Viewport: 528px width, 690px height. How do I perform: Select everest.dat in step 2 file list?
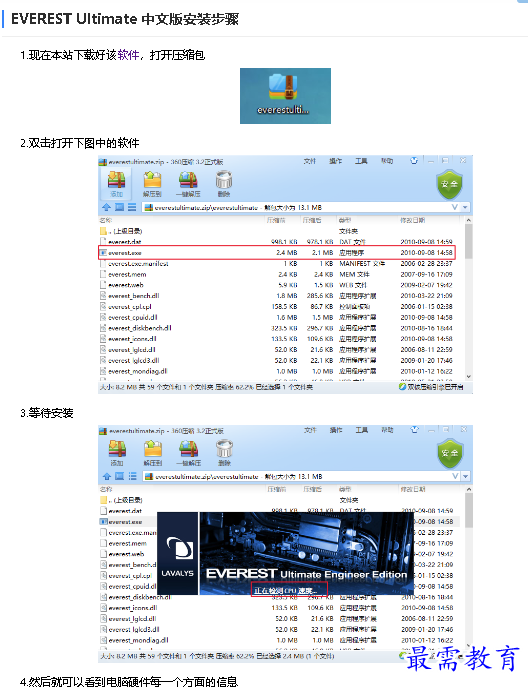(281, 242)
